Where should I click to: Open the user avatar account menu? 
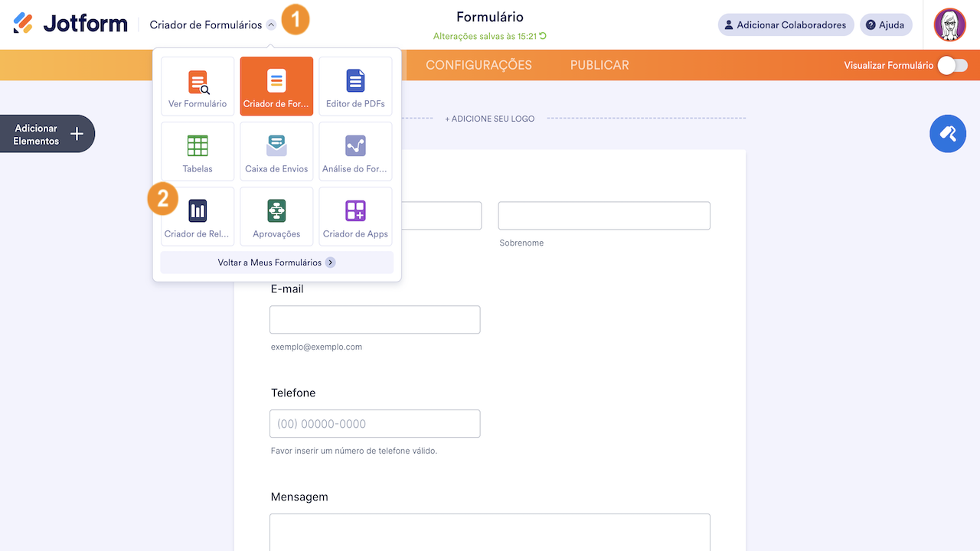[949, 25]
